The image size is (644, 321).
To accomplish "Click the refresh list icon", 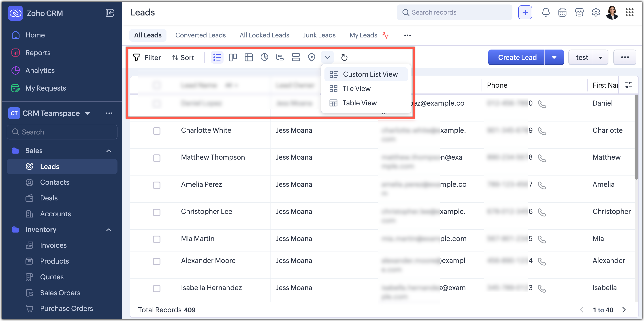I will click(x=344, y=57).
